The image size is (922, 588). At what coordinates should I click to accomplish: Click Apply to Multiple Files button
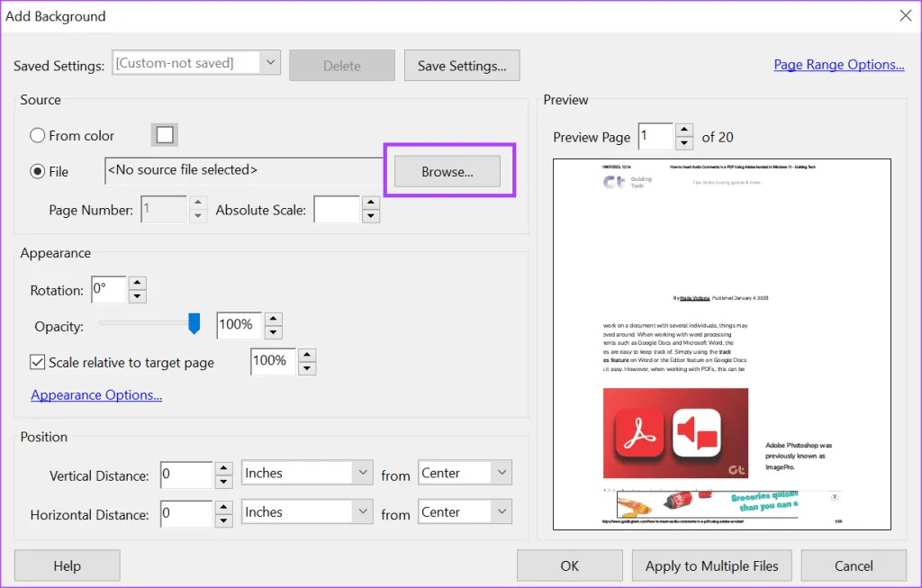point(711,565)
